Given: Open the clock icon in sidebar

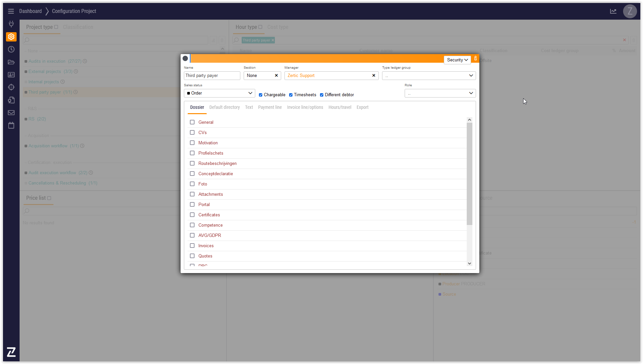Looking at the screenshot, I should (x=11, y=49).
